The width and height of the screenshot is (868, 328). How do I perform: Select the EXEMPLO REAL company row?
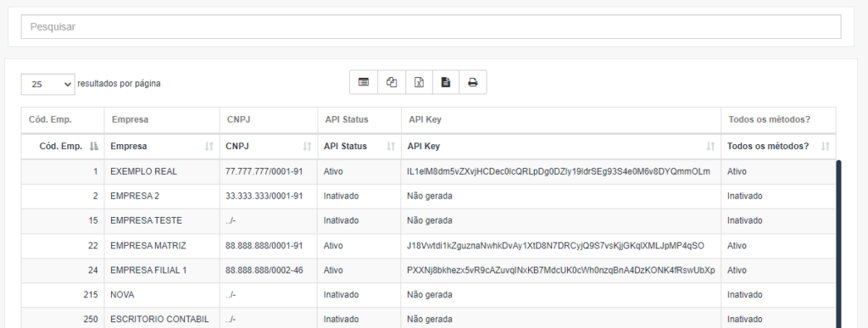point(428,171)
